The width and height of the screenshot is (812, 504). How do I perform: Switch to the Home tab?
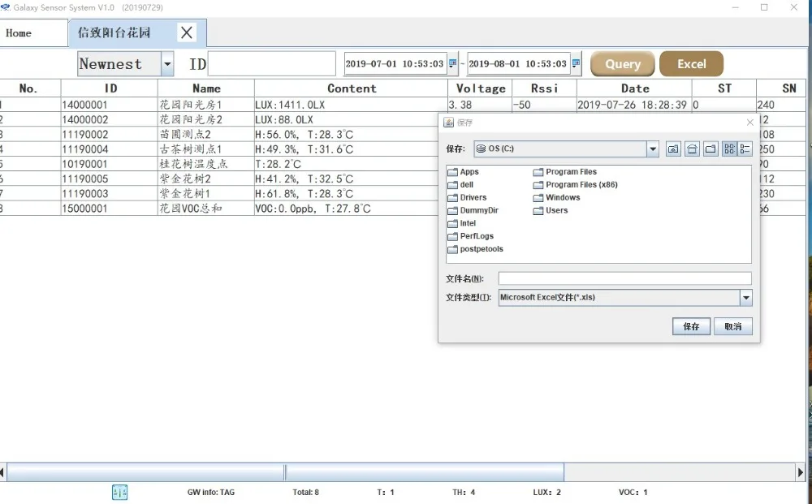coord(19,33)
